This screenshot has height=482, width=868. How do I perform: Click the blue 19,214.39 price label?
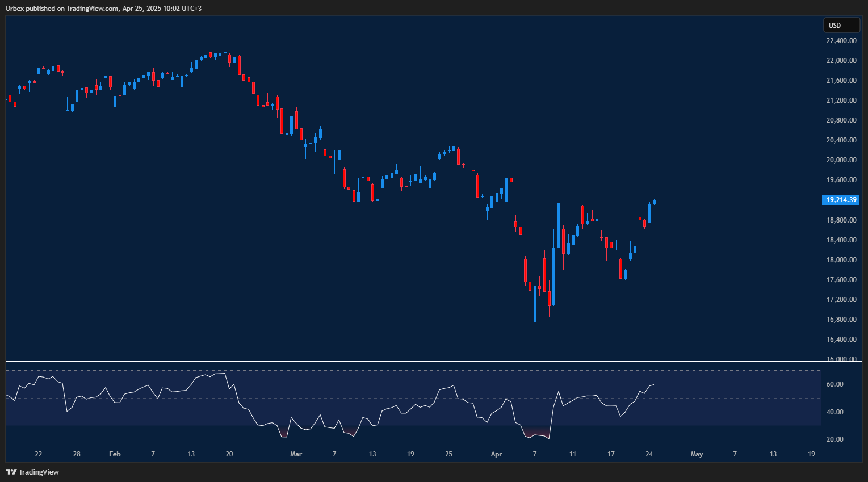(841, 200)
